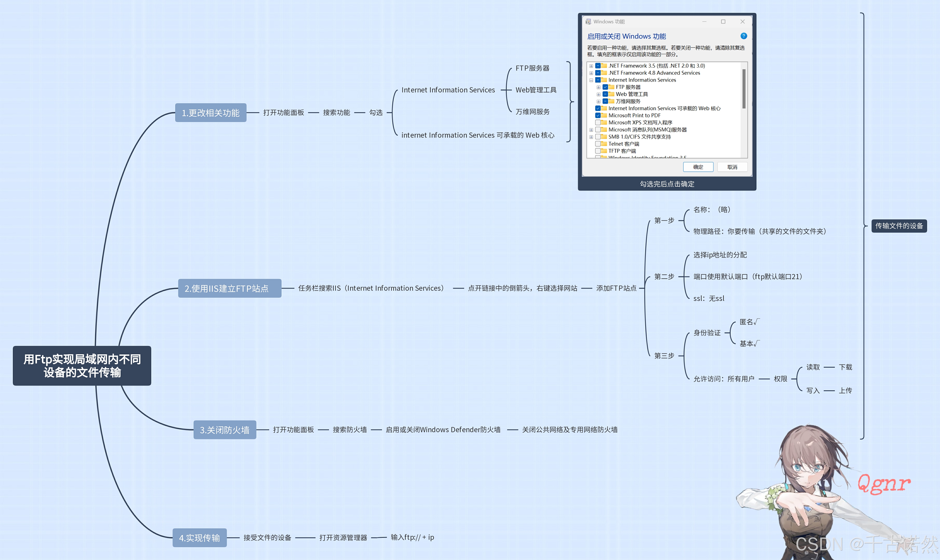Click the Telnet 客户端 folder icon
Screen dimensions: 940x560
[604, 144]
